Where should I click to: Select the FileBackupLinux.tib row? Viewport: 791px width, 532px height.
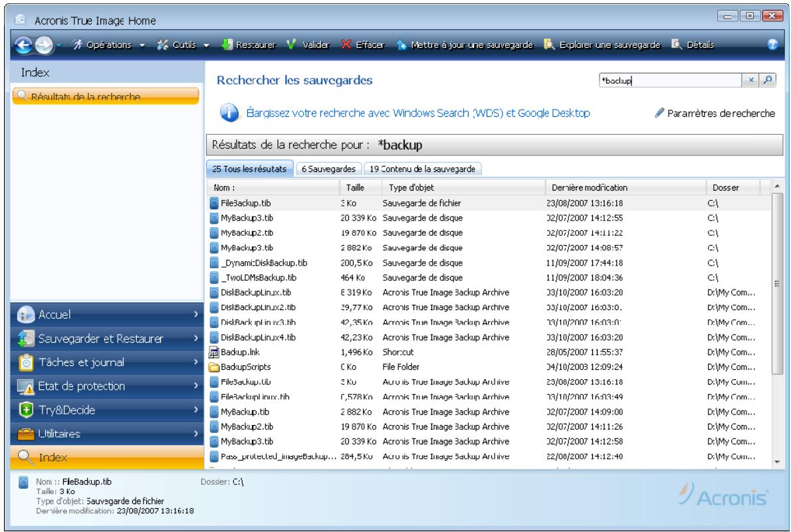point(489,397)
